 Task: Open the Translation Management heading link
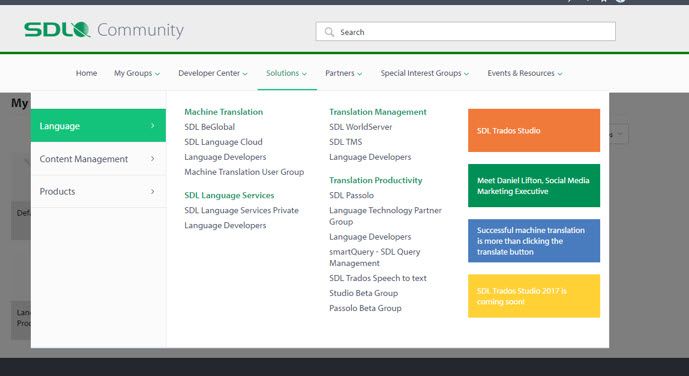[378, 112]
